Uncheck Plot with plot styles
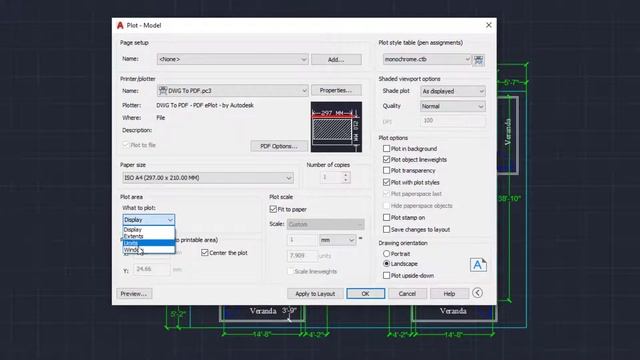 (x=386, y=182)
